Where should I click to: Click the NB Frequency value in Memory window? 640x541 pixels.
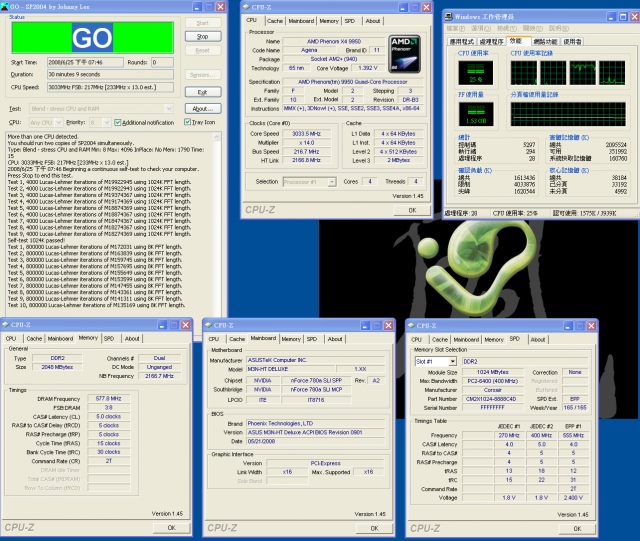point(159,376)
